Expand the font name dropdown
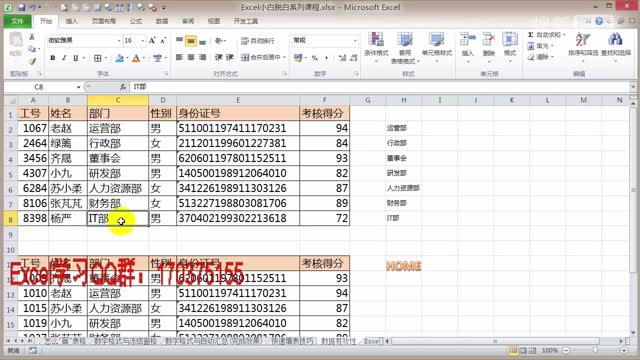Viewport: 640px width, 360px height. pos(119,40)
